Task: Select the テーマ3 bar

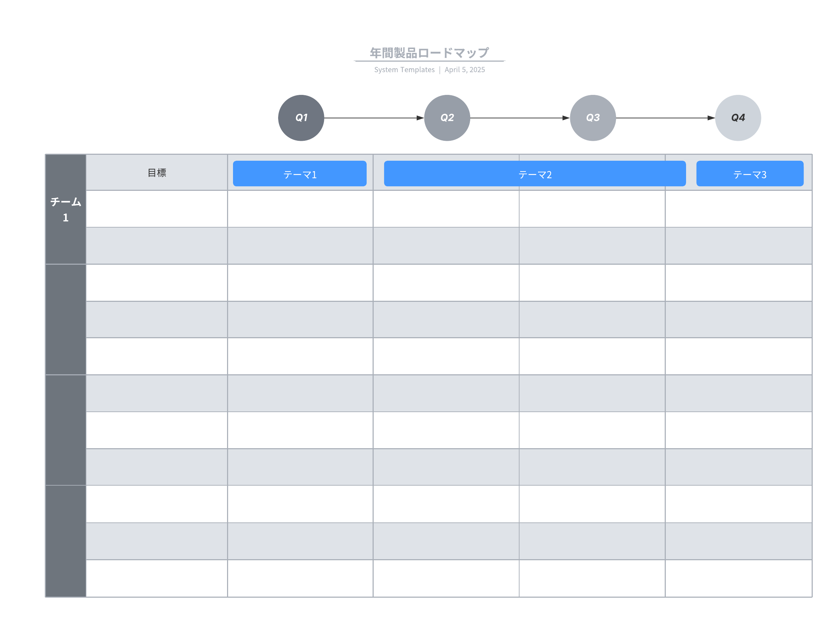Action: coord(750,174)
